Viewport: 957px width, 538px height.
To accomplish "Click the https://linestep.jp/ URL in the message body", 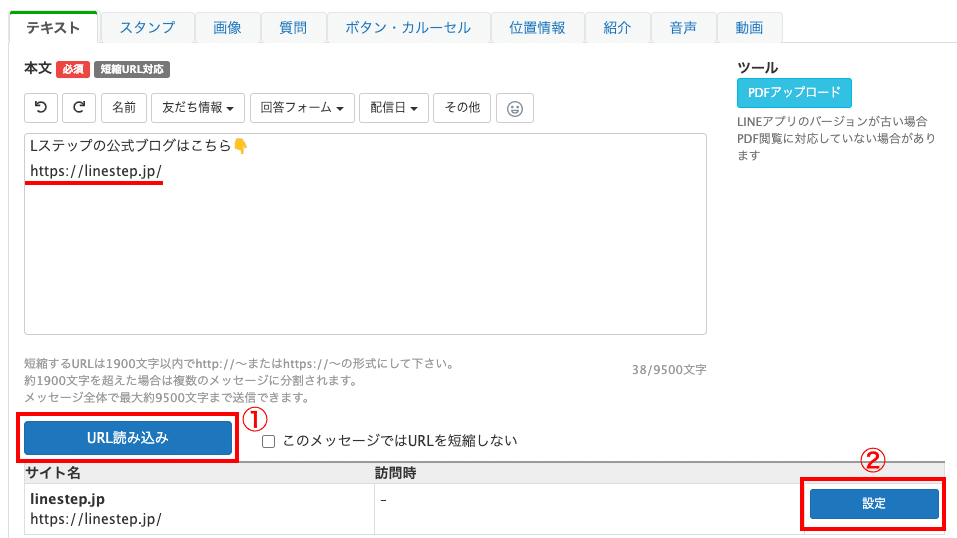I will pyautogui.click(x=96, y=171).
